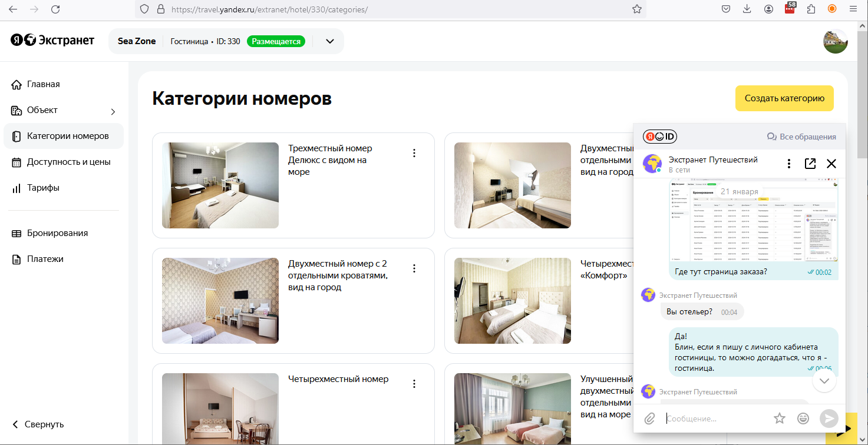Click chat message Где тут страница заказа?
The height and width of the screenshot is (445, 868).
tap(721, 272)
